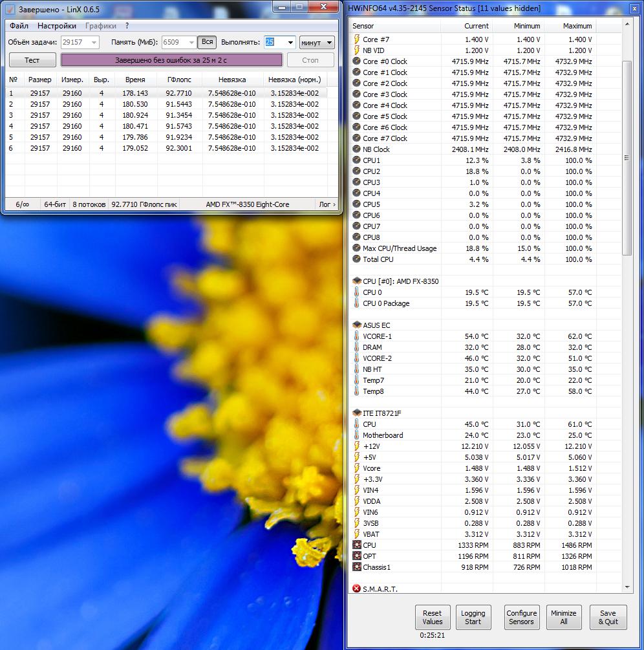Select LinX result row with time 178.143
Image resolution: width=644 pixels, height=650 pixels.
tap(167, 93)
